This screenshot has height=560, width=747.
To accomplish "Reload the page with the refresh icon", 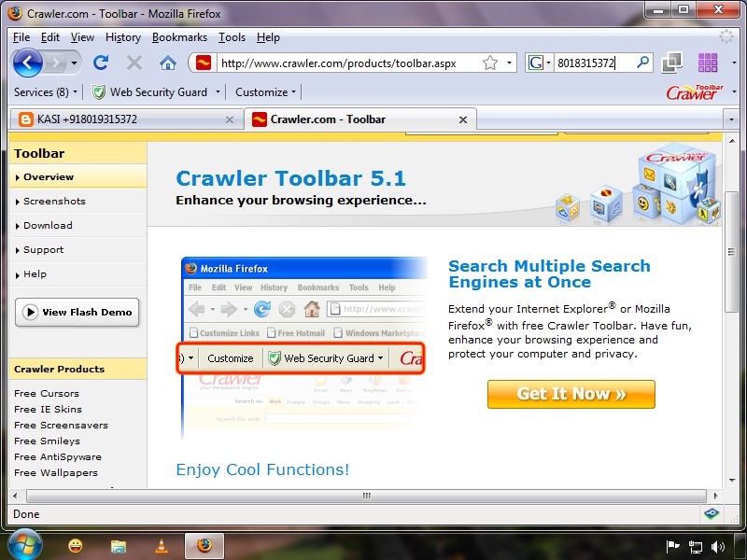I will tap(101, 63).
